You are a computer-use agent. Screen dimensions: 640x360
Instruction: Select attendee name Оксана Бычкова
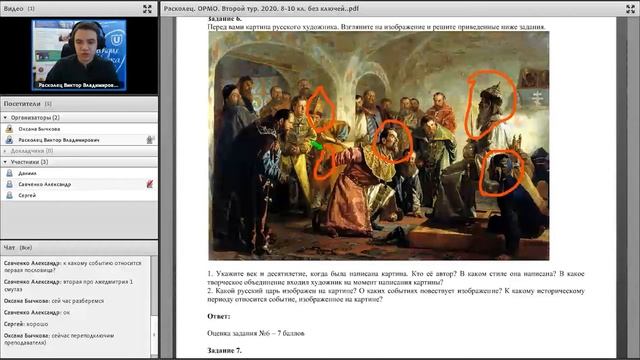click(x=39, y=129)
